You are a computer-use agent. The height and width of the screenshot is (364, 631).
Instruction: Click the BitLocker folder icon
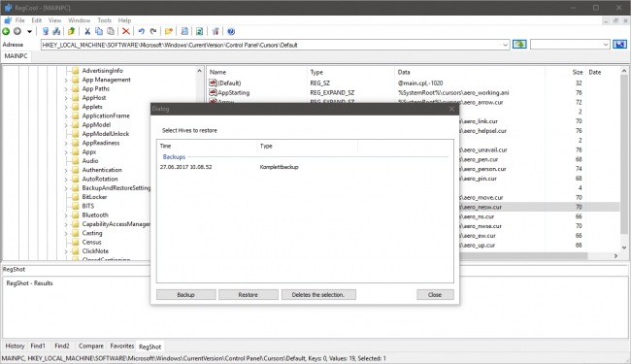(76, 197)
